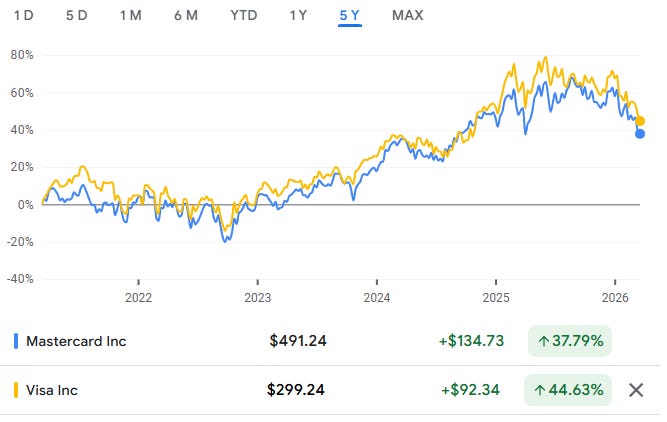The image size is (667, 422).
Task: Click the Mastercard Inc row name
Action: (x=76, y=341)
